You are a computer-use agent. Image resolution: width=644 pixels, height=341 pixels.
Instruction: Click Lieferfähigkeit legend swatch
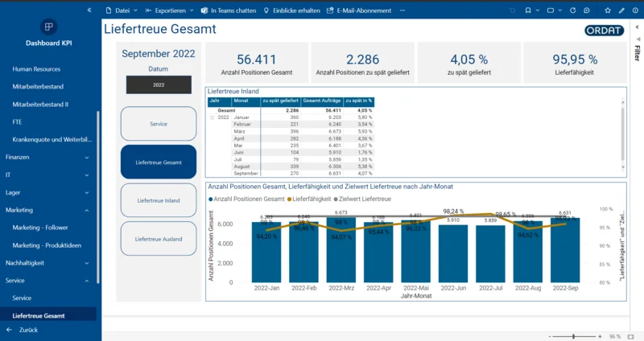coord(289,199)
